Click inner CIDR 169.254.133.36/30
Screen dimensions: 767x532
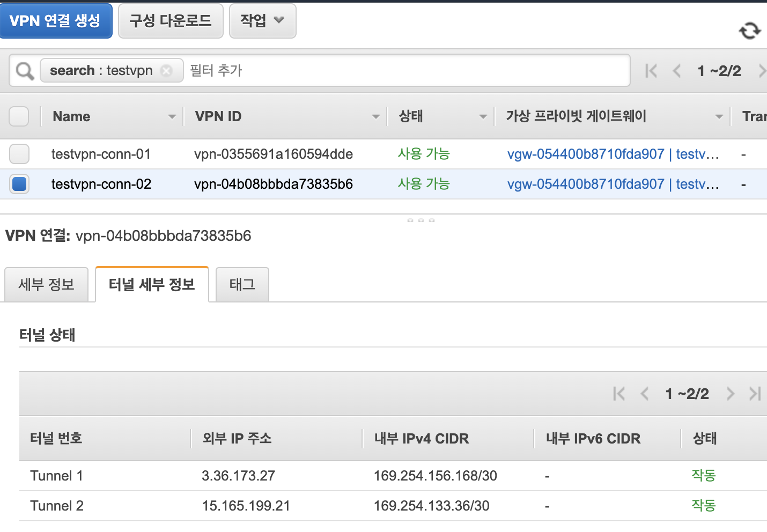pos(432,506)
